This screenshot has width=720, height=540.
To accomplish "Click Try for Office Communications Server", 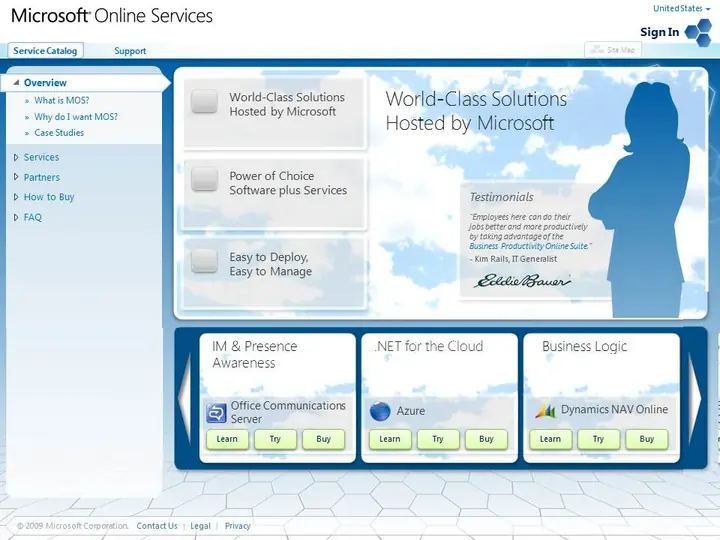I will pos(275,439).
